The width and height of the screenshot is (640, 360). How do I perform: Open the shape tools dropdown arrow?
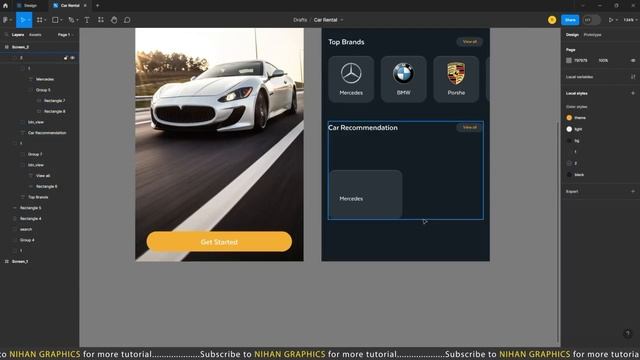click(61, 20)
